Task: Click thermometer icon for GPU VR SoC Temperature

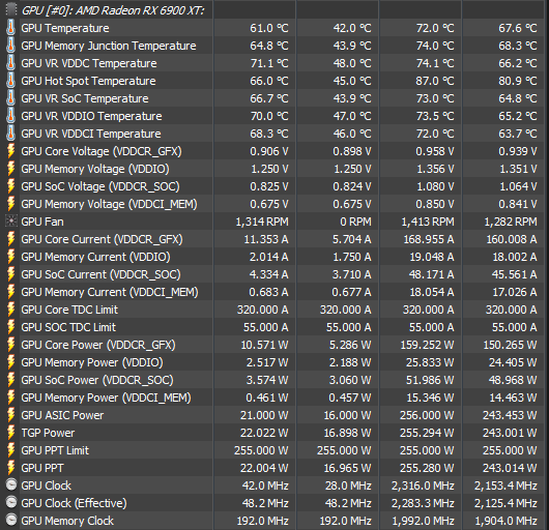Action: (11, 98)
